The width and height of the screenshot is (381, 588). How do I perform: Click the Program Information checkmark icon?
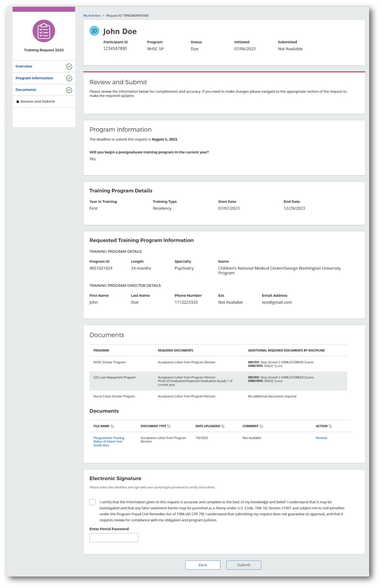[69, 78]
